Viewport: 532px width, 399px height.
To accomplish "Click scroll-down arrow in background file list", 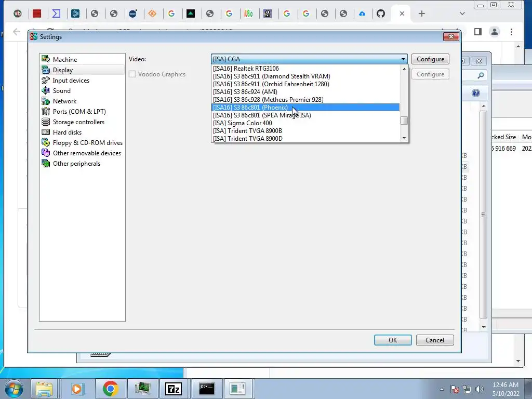I will tap(484, 327).
